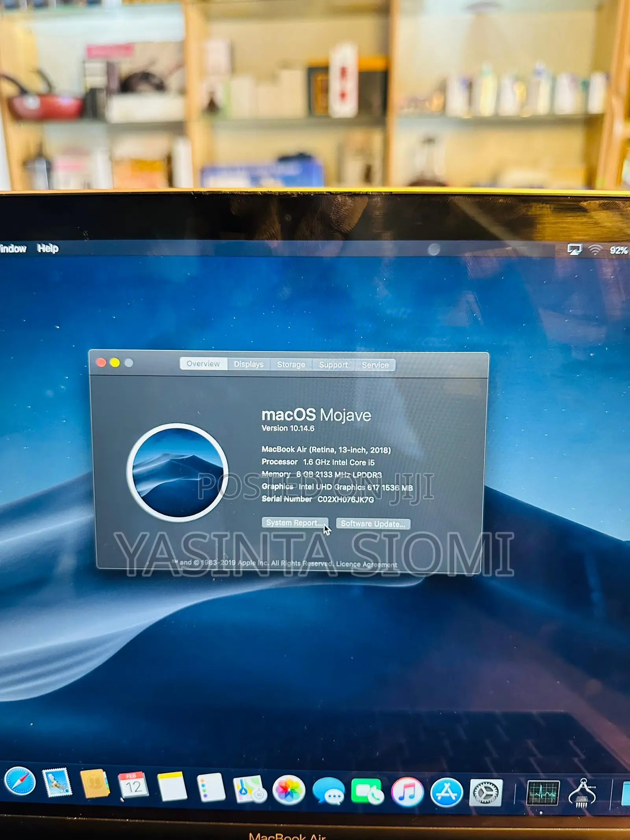Screen dimensions: 630x840
Task: Click '8 GB 2133 MHz LPDDR3' memory value
Action: tap(339, 475)
